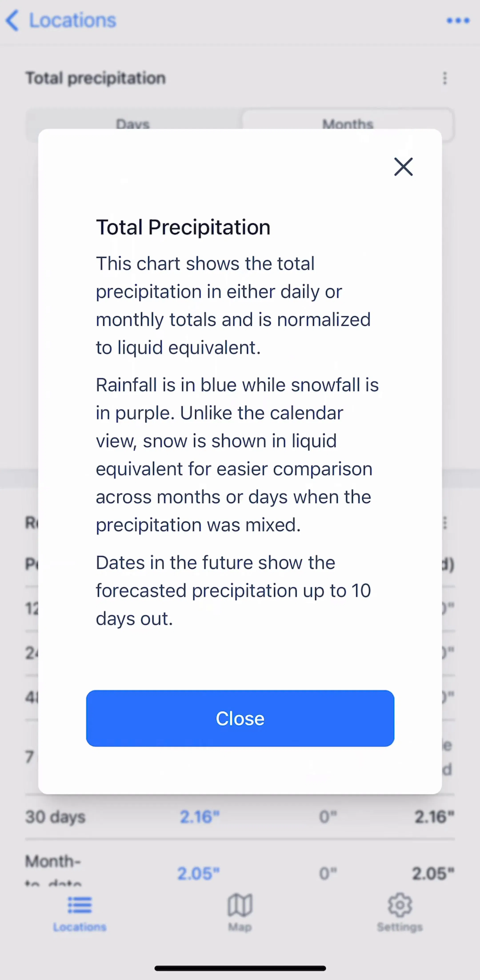Tap the iOS home indicator bar

[240, 968]
